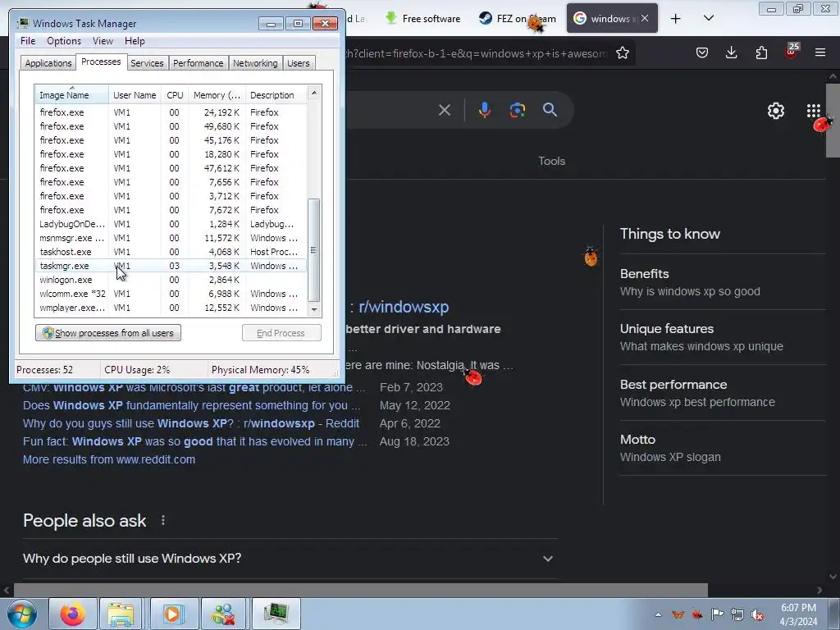Switch to the Users tab
840x630 pixels.
[299, 63]
